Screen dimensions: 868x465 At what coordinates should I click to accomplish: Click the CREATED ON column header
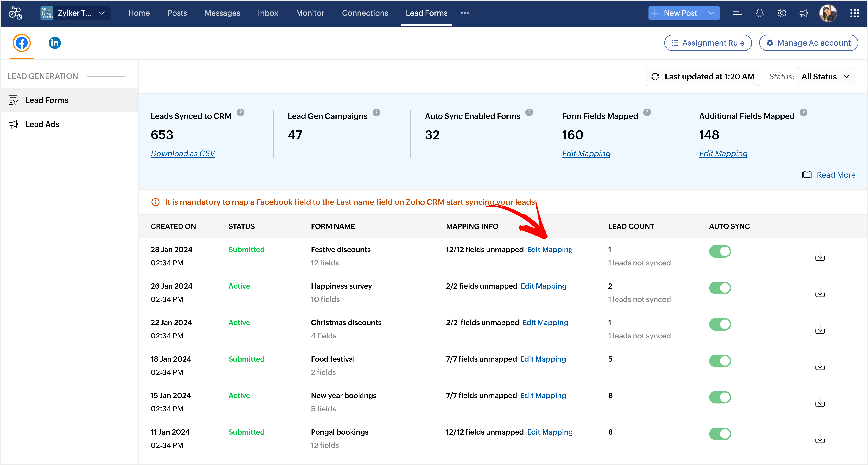[173, 226]
